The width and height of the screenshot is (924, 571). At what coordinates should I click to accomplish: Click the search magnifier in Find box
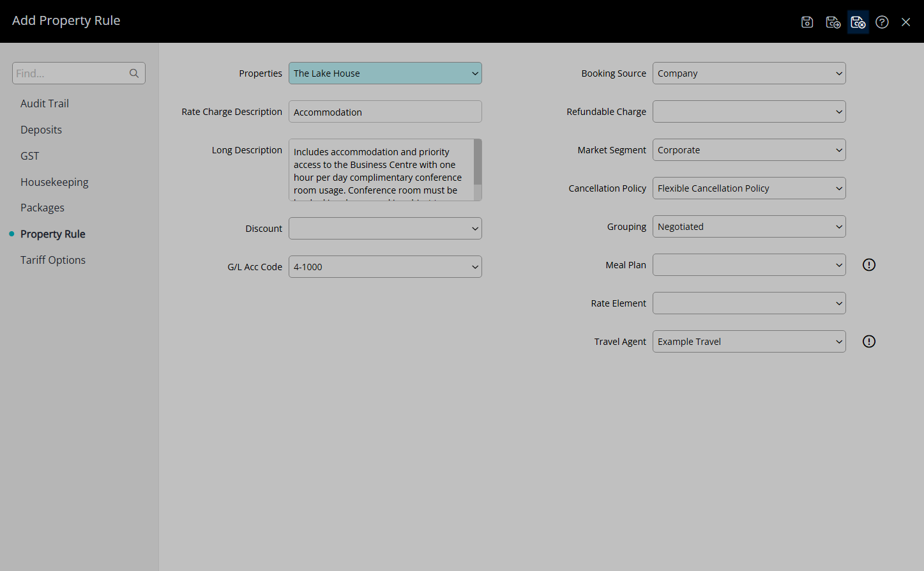pos(134,73)
